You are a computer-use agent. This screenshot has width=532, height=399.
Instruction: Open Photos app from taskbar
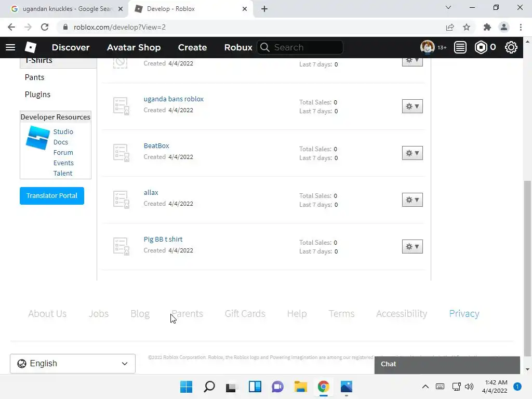pyautogui.click(x=347, y=387)
